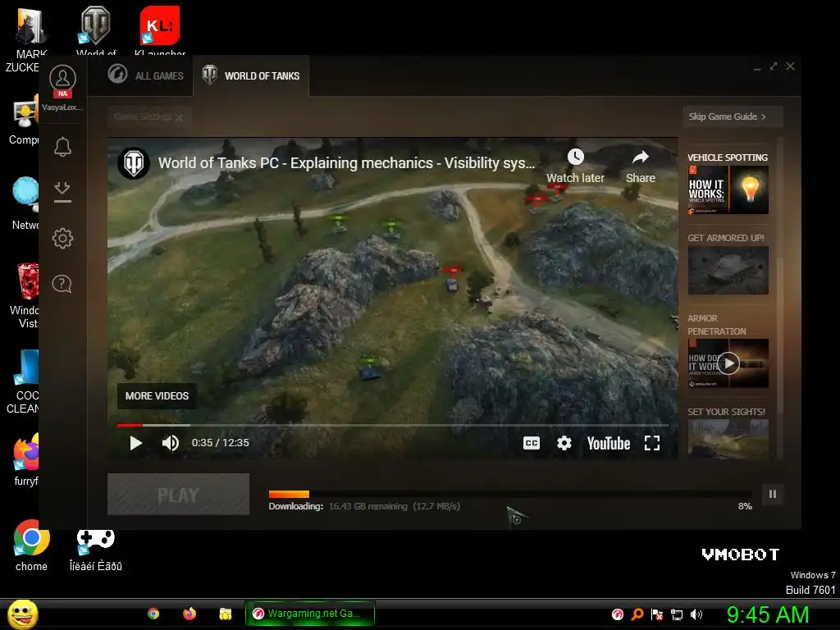Enter fullscreen video mode
This screenshot has width=840, height=630.
652,443
